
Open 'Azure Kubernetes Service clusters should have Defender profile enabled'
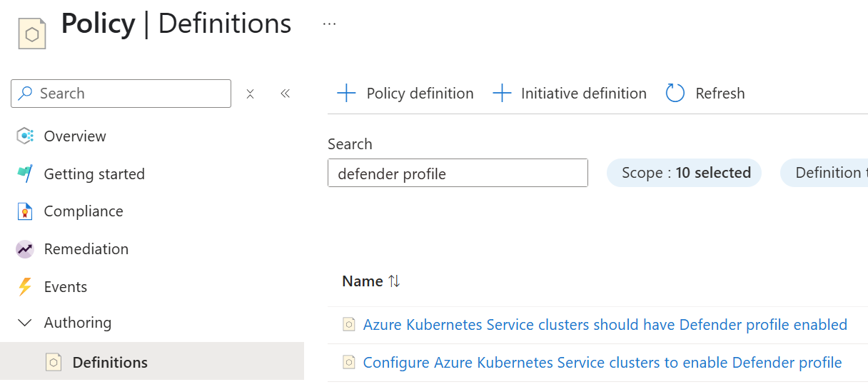coord(605,325)
